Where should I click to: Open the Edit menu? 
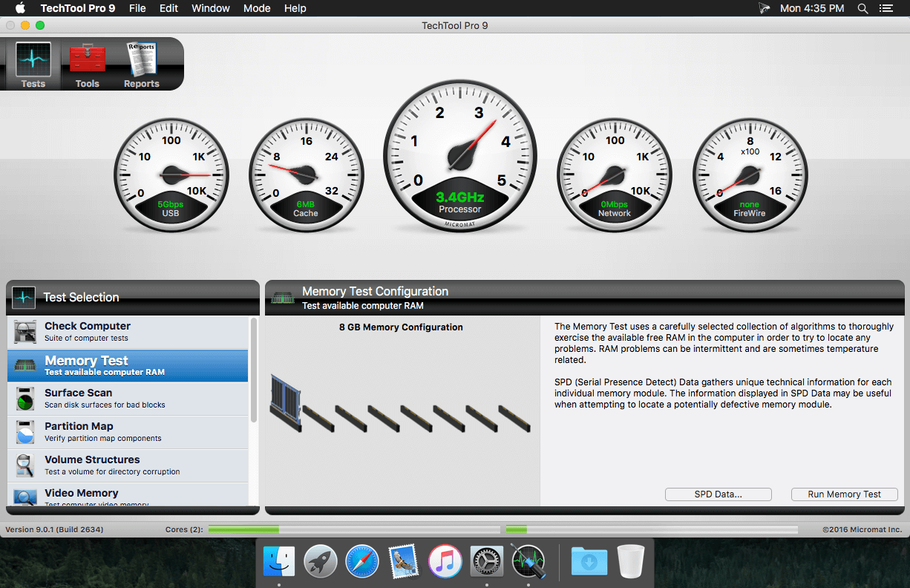169,8
